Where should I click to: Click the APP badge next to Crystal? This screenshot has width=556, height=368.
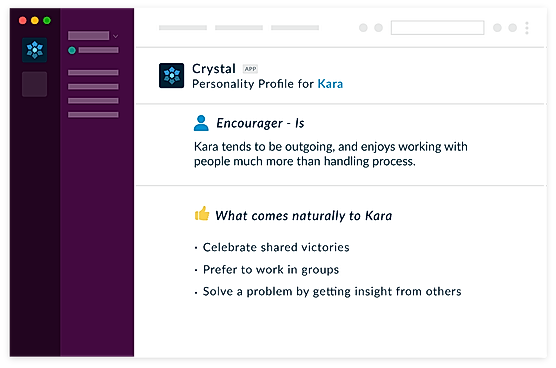click(250, 69)
